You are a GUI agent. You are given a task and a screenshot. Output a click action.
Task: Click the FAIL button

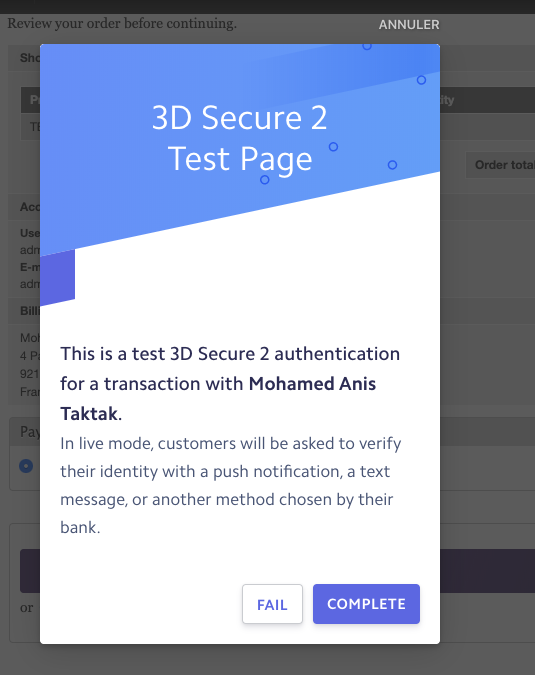click(x=272, y=604)
